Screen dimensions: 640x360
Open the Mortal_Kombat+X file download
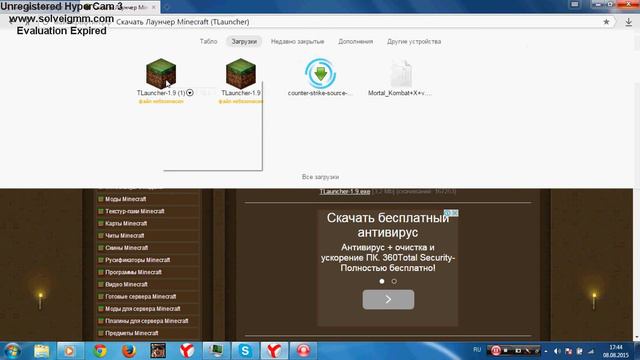tap(400, 74)
